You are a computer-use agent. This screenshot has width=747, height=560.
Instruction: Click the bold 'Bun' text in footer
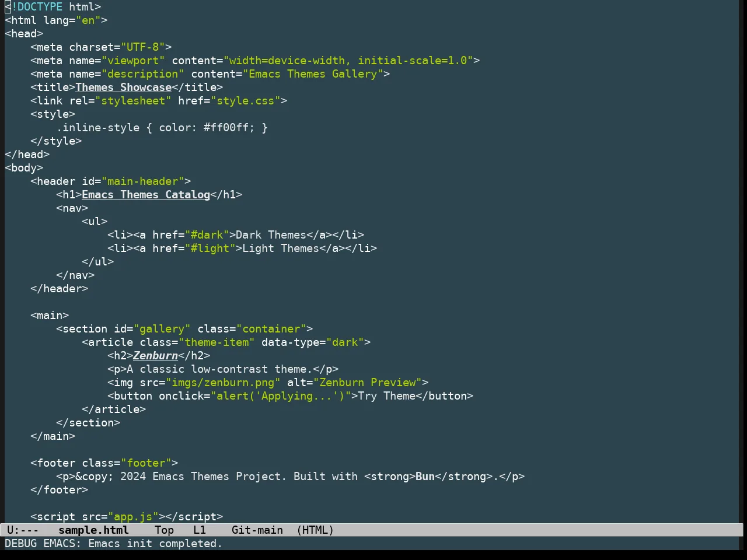pos(425,477)
